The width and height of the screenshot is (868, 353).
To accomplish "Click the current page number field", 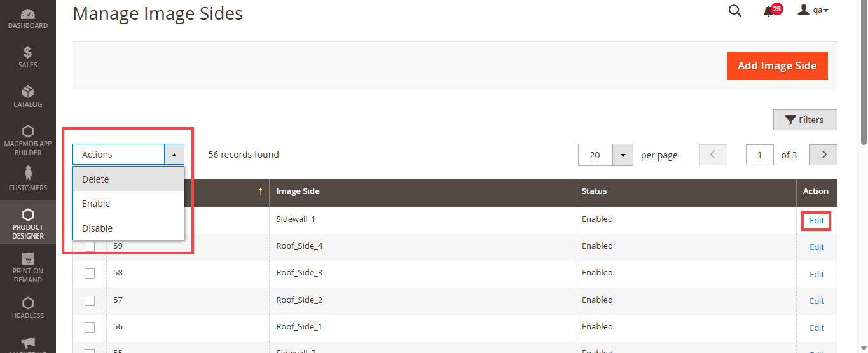I will pyautogui.click(x=759, y=155).
